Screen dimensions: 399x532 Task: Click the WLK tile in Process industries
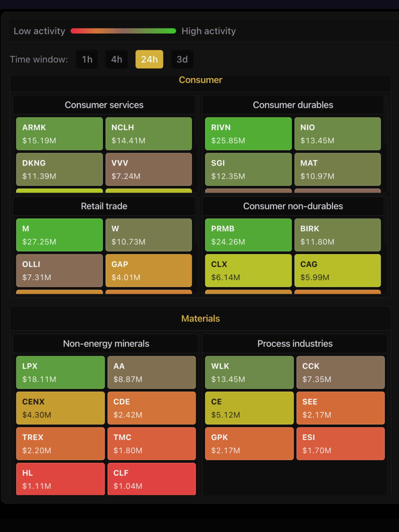[249, 372]
